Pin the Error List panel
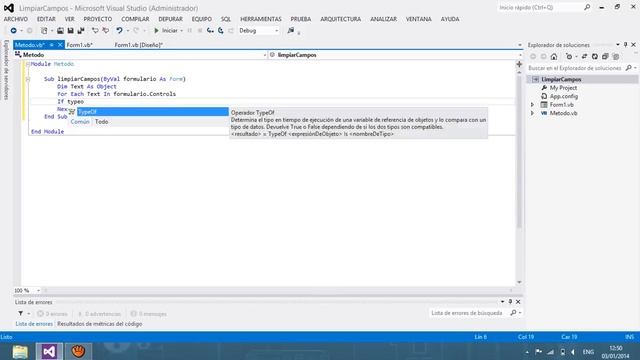 pyautogui.click(x=510, y=302)
